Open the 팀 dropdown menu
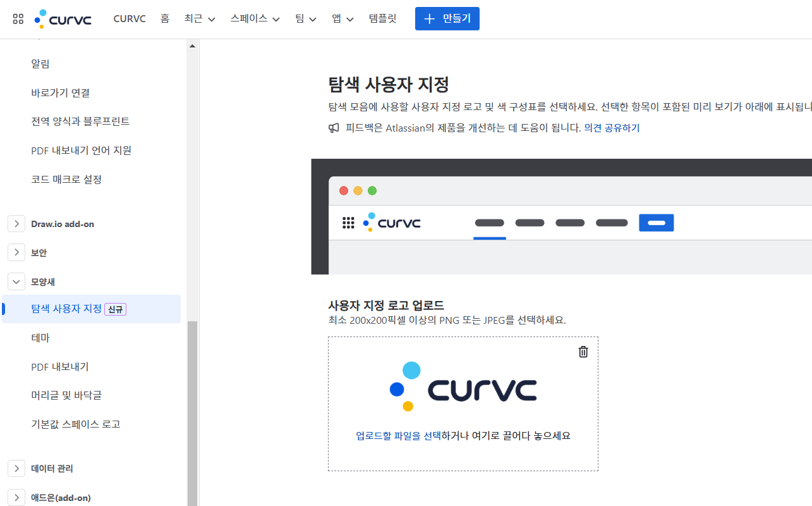This screenshot has height=506, width=812. [x=306, y=19]
